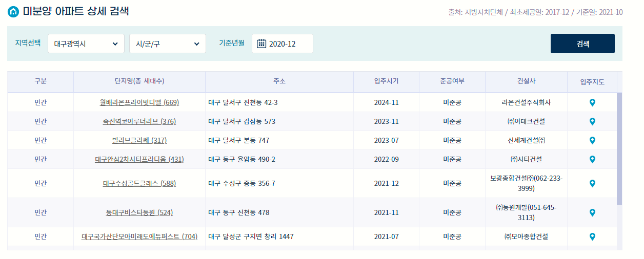Click move-in date 2024-11
644x259 pixels.
click(x=387, y=102)
